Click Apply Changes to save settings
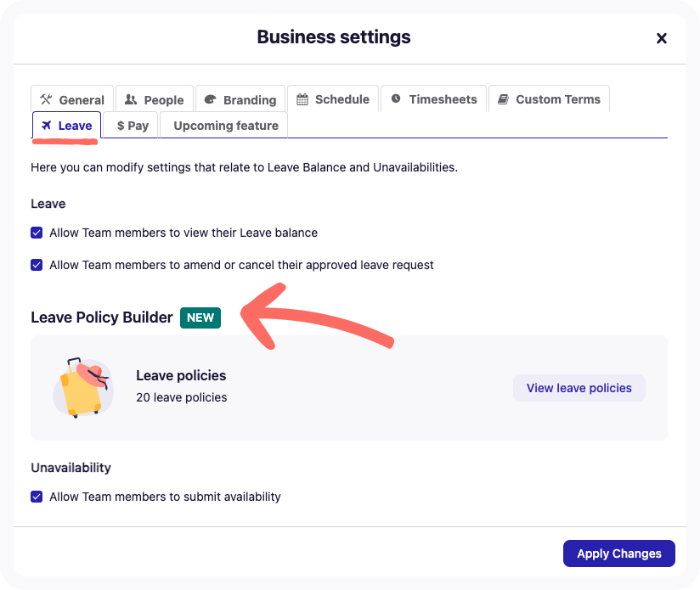Screen dimensions: 700x590 click(618, 553)
